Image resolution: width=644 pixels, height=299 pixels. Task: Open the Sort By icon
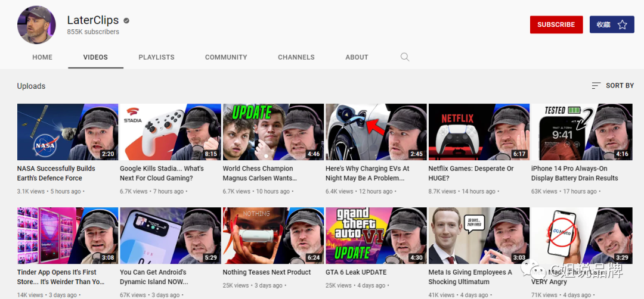pos(596,86)
